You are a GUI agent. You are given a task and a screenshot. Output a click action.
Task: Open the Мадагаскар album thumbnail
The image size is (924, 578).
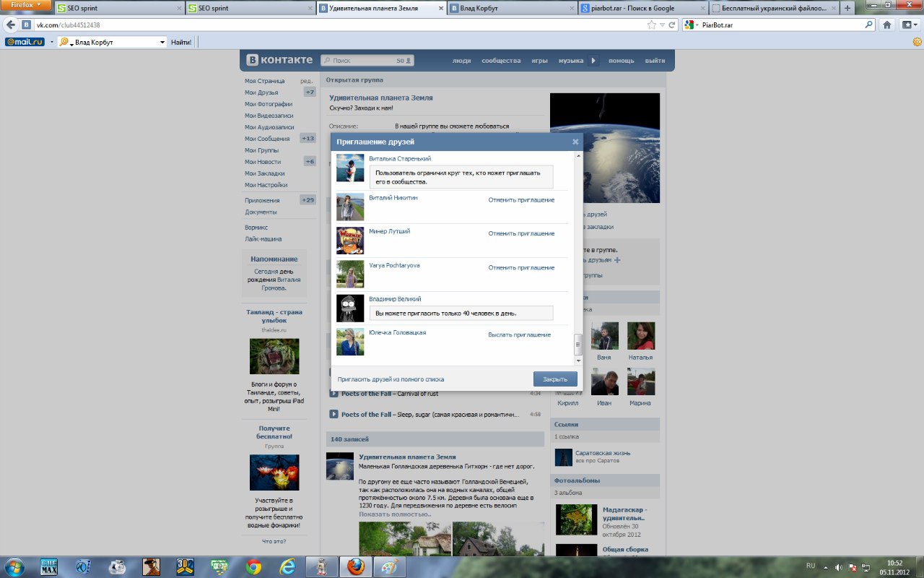[x=576, y=519]
